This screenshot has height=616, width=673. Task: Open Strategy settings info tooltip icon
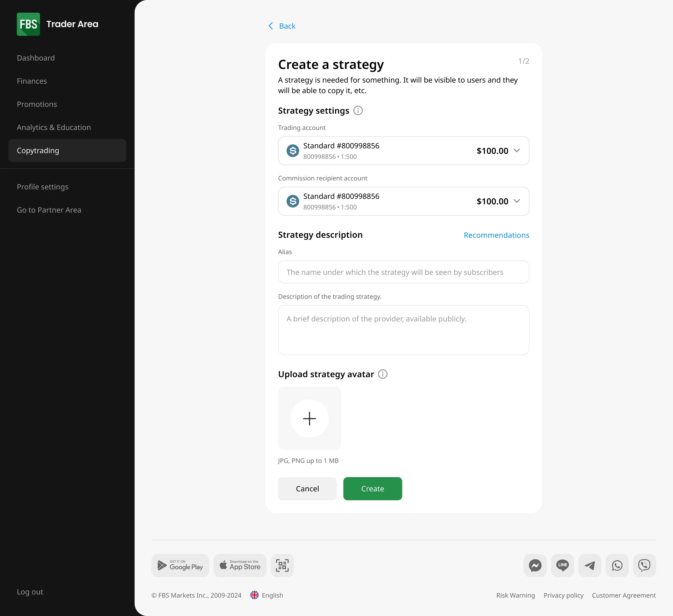358,110
